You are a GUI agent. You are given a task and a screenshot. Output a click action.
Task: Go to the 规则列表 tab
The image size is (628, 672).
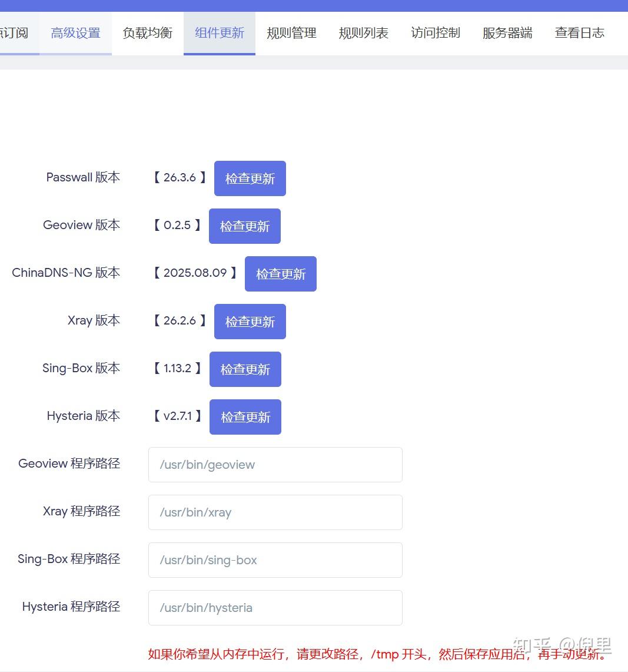pos(363,33)
